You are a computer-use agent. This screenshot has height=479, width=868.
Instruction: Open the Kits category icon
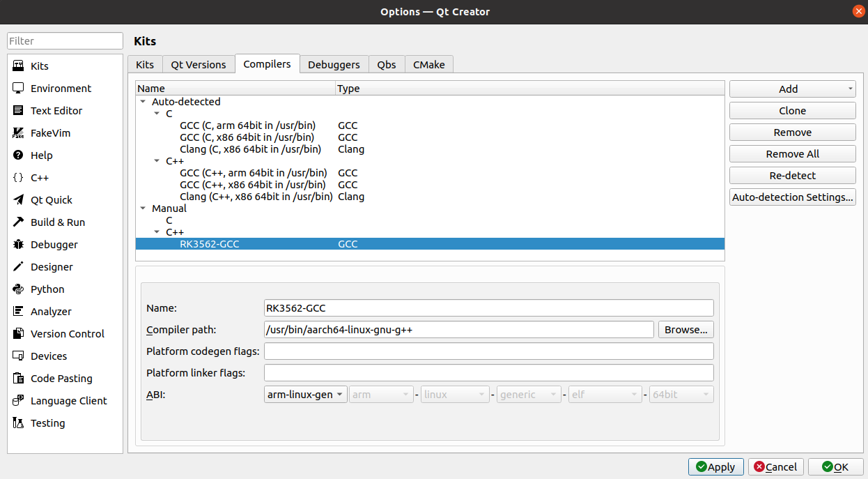[x=18, y=66]
